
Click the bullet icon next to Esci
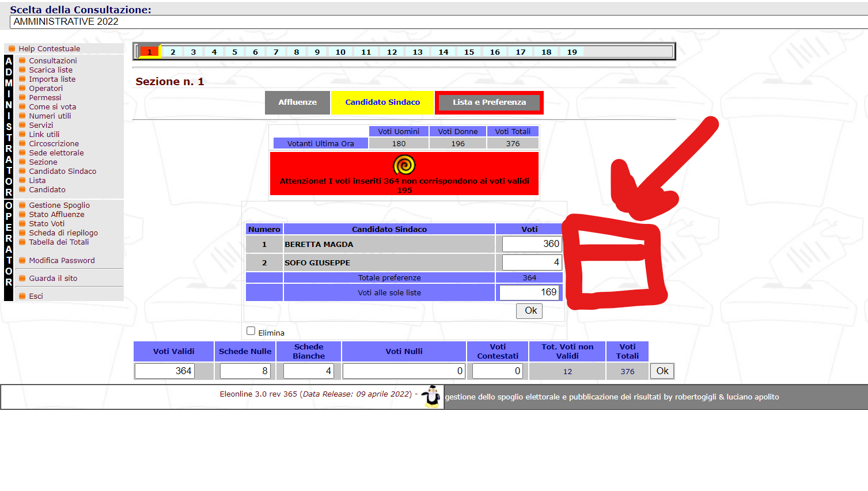coord(22,296)
